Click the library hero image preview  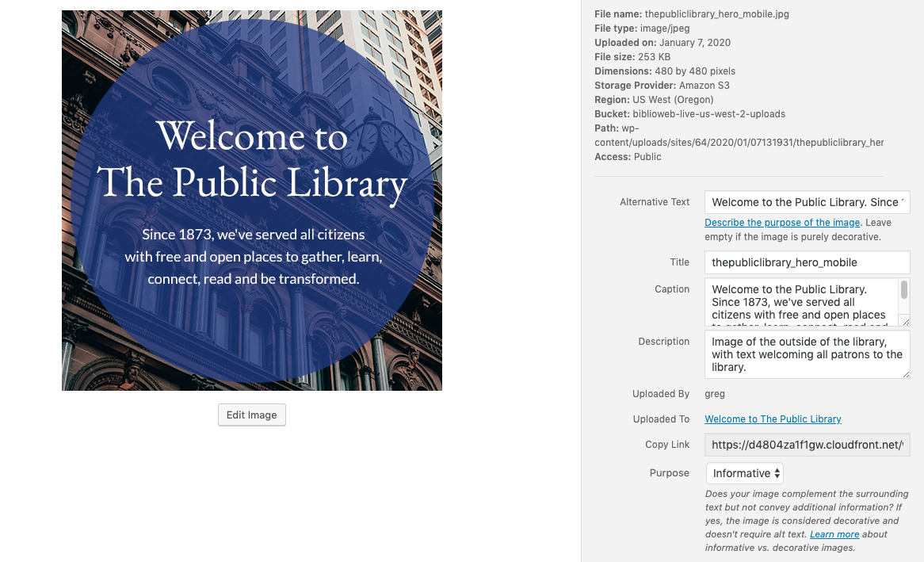pos(251,201)
